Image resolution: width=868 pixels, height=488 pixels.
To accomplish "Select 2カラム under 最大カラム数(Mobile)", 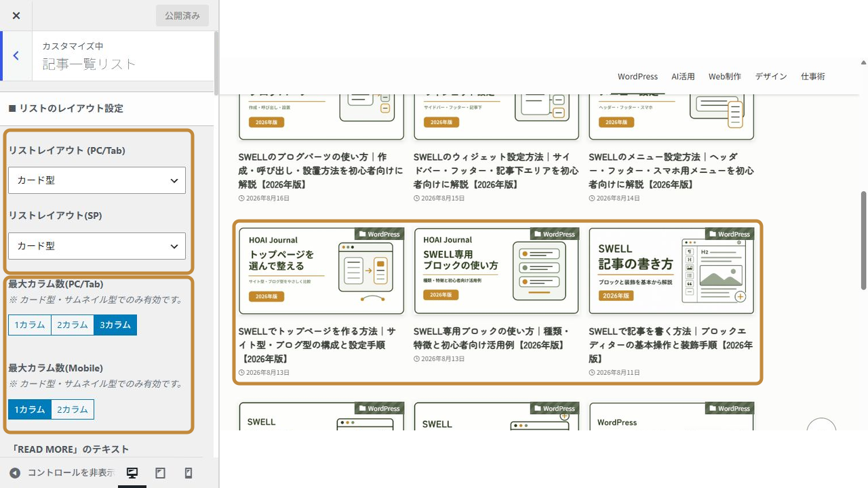I will (x=73, y=409).
